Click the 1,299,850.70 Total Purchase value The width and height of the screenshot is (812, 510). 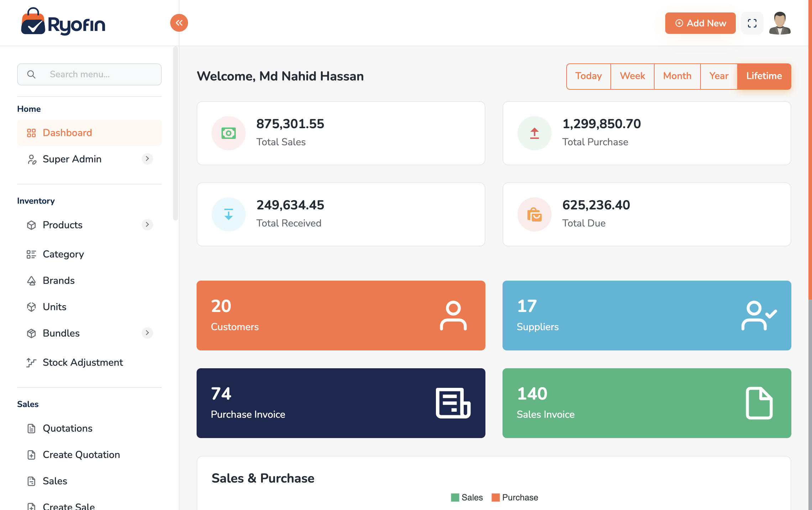(602, 124)
